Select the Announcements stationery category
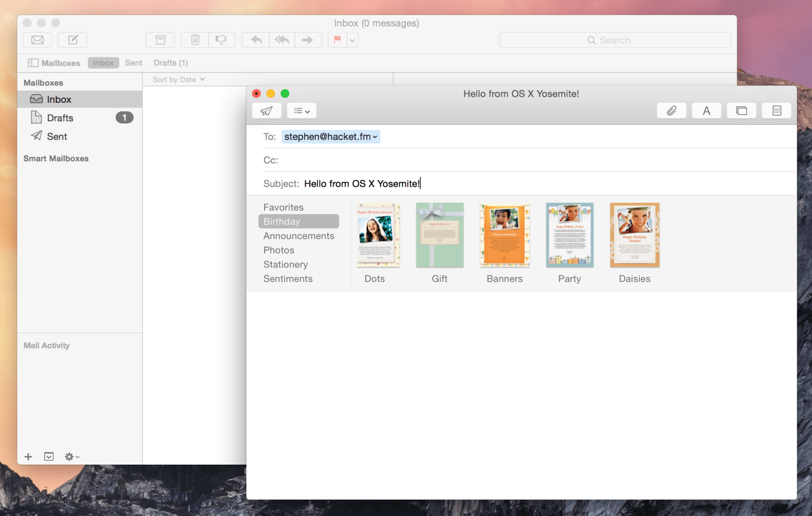Viewport: 812px width, 516px height. [299, 236]
